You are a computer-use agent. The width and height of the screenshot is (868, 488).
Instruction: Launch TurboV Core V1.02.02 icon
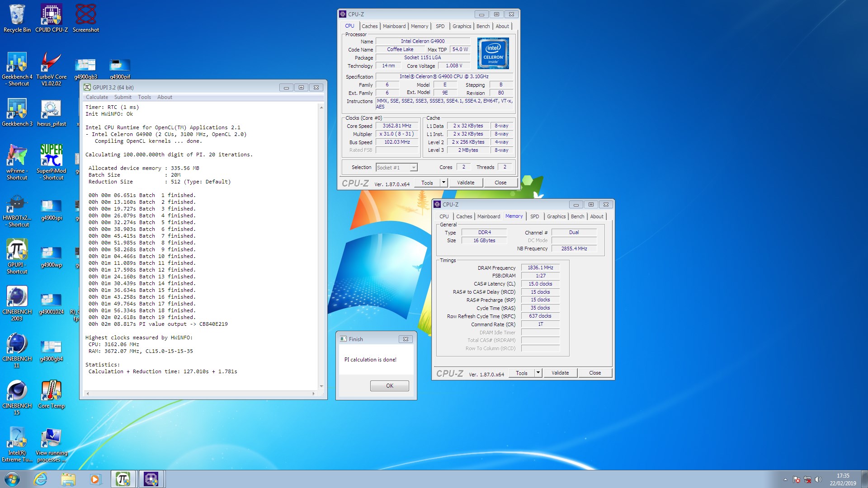pyautogui.click(x=52, y=69)
